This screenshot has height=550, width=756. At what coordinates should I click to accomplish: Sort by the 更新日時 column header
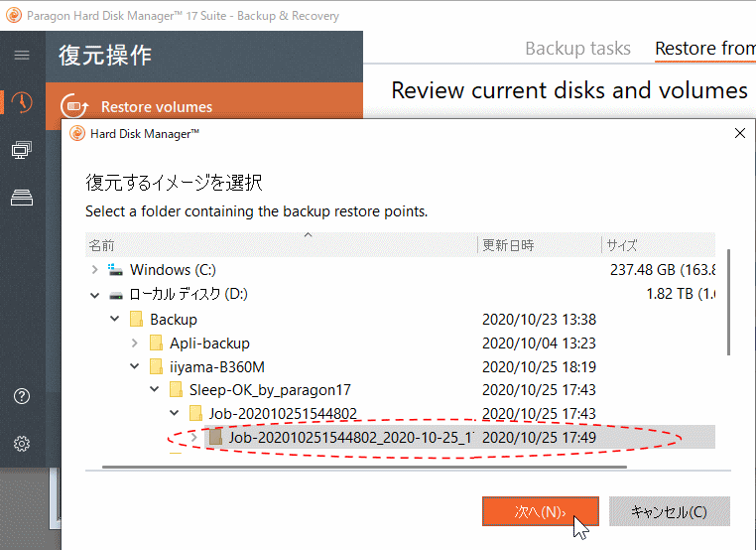coord(508,245)
